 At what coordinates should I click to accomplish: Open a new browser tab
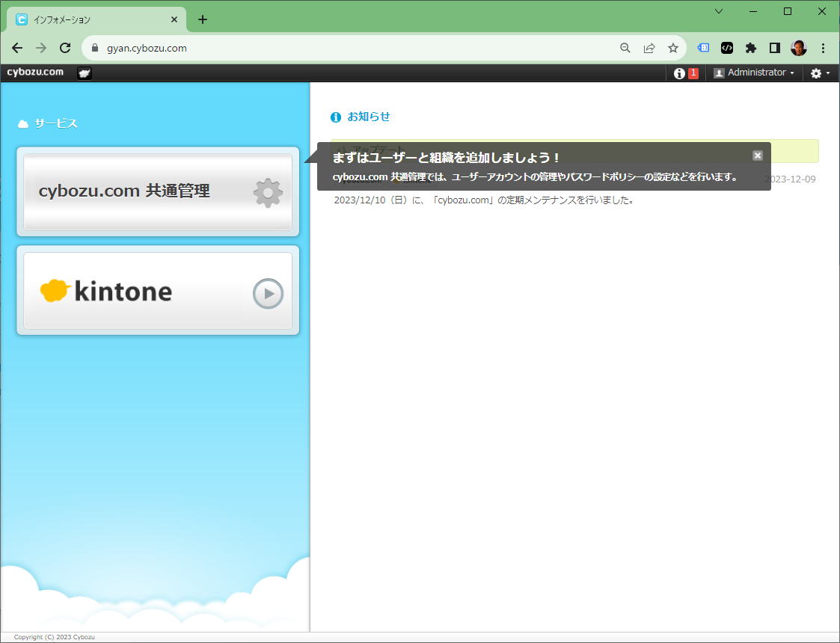coord(203,19)
